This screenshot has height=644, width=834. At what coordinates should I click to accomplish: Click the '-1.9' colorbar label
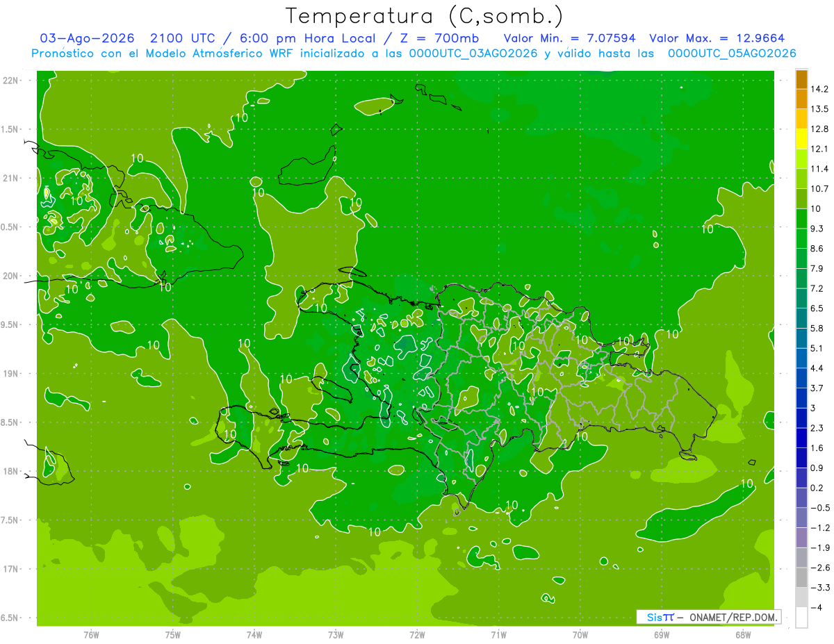tap(819, 548)
